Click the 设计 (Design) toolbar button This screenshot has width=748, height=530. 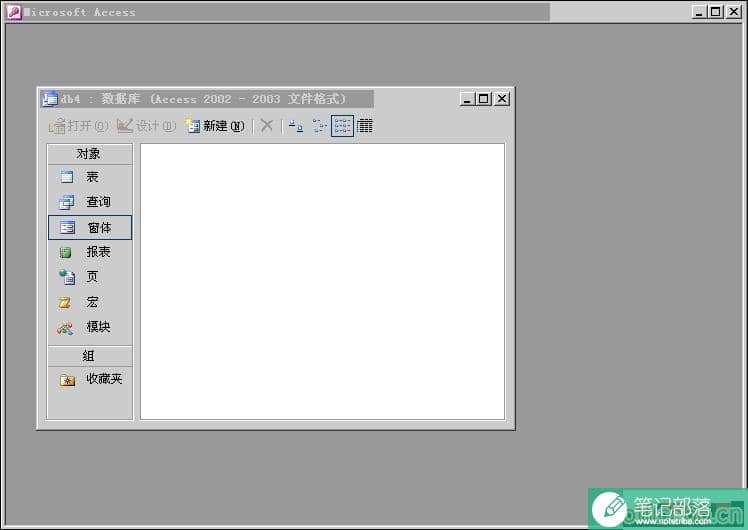147,126
